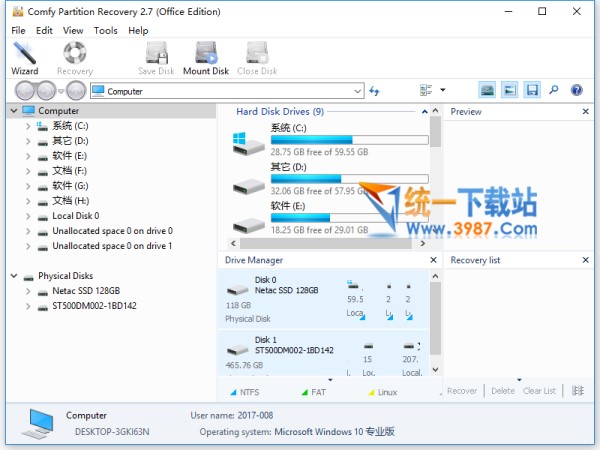This screenshot has width=600, height=450.
Task: Launch the Wizard tool
Action: coord(24,58)
